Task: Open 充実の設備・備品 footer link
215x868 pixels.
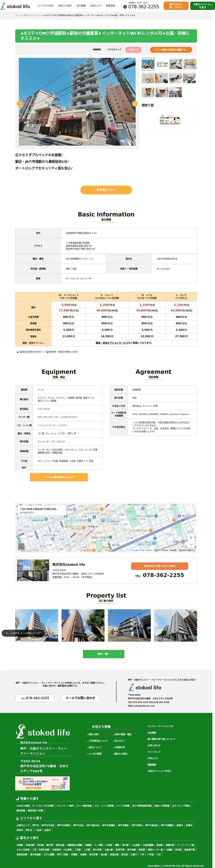Action: (x=123, y=734)
